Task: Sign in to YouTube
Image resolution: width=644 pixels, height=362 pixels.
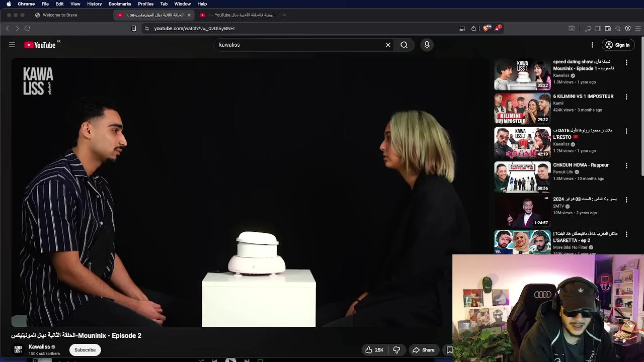Action: click(617, 45)
